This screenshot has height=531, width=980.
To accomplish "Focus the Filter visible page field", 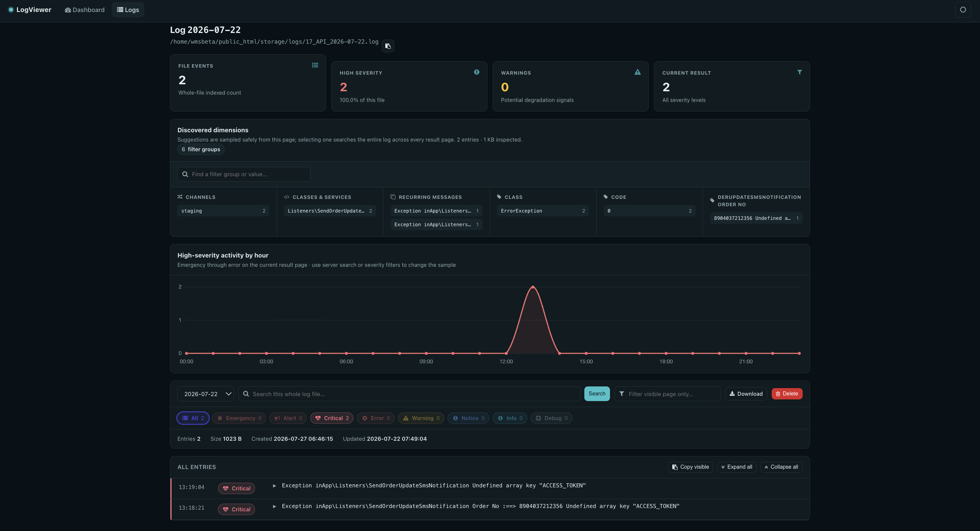I will [x=667, y=394].
